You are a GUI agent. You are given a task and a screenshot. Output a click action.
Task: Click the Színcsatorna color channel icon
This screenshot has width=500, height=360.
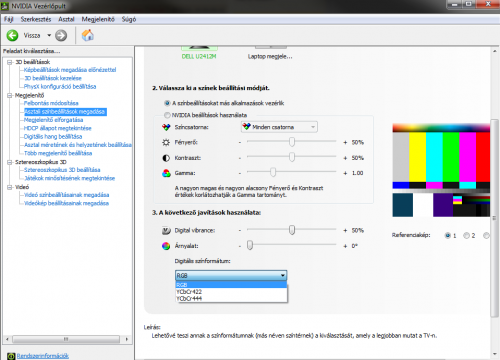click(x=166, y=127)
